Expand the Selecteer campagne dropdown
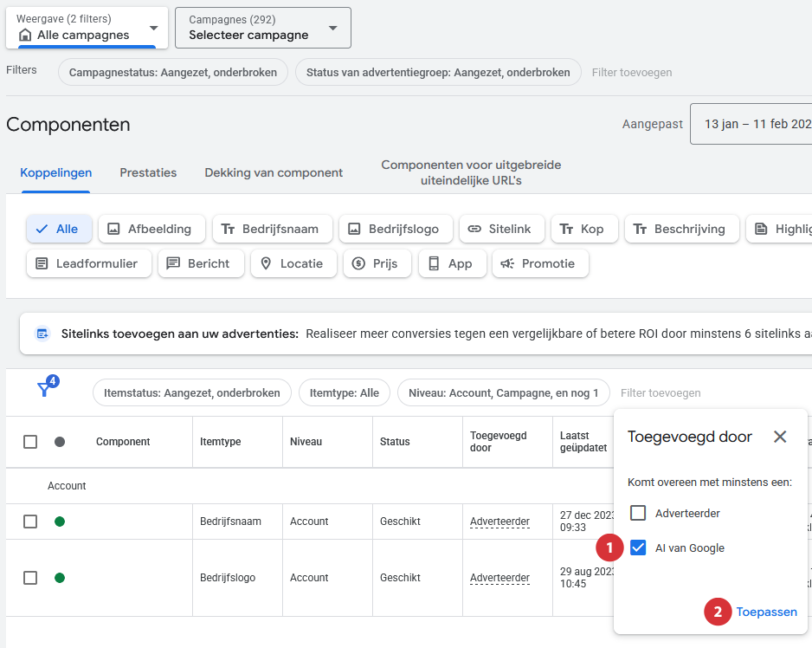812x648 pixels. coord(262,28)
